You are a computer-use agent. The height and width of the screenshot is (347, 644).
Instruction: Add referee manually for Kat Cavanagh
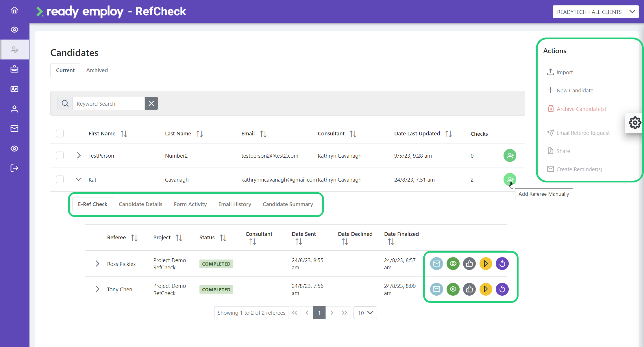pyautogui.click(x=510, y=179)
